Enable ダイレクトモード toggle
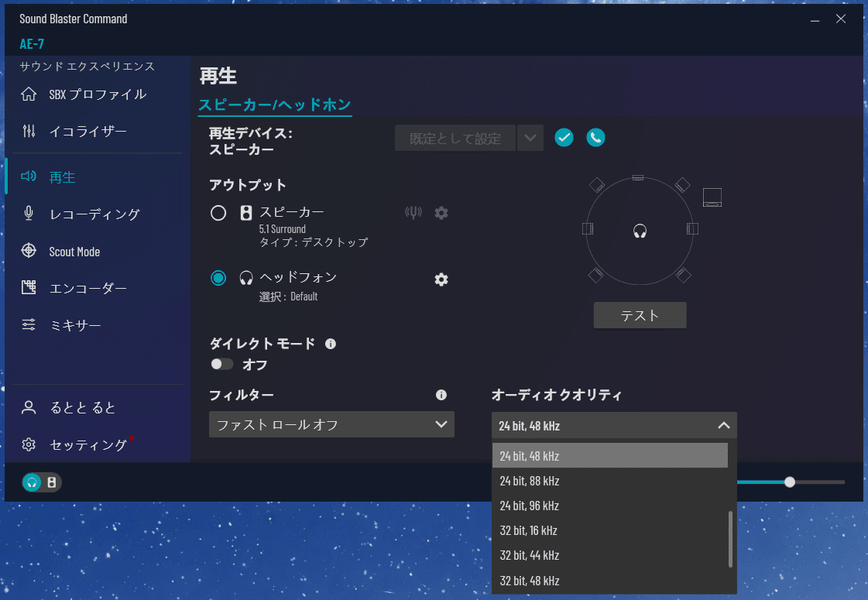The image size is (868, 600). [x=221, y=363]
